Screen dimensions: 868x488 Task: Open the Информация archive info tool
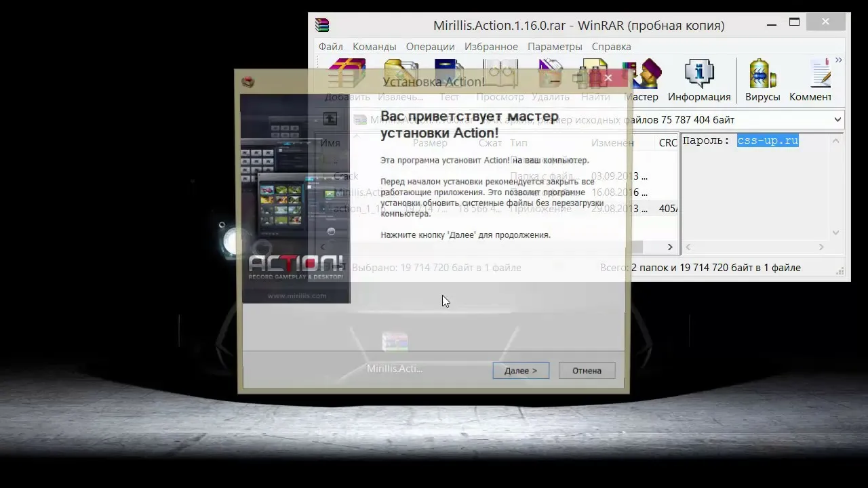(698, 80)
